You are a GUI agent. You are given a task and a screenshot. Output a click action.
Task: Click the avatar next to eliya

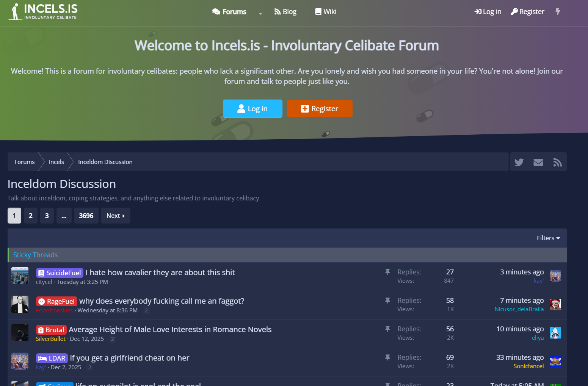coord(555,333)
